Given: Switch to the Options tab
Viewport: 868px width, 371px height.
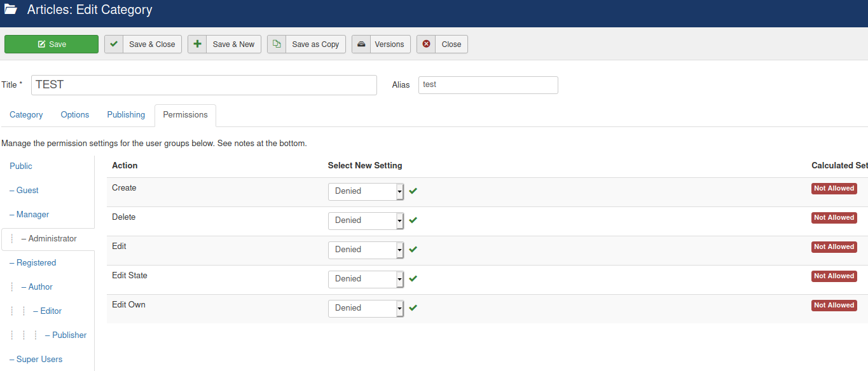Looking at the screenshot, I should [75, 115].
